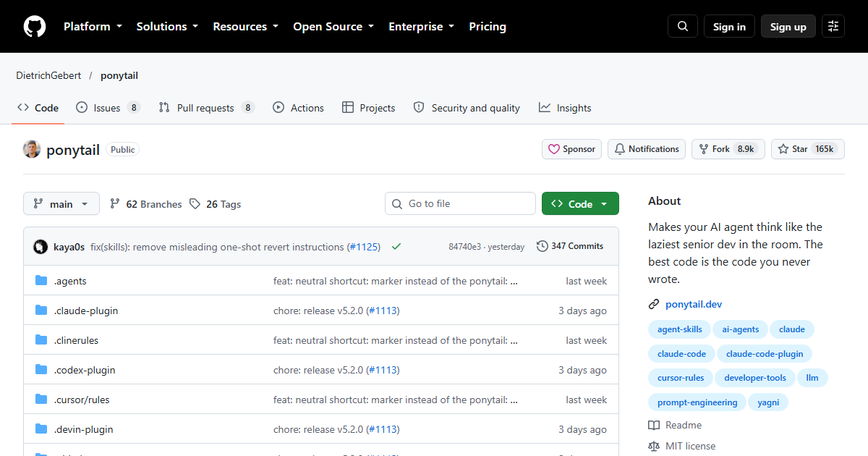
Task: Open appearance settings sliders icon
Action: point(833,27)
